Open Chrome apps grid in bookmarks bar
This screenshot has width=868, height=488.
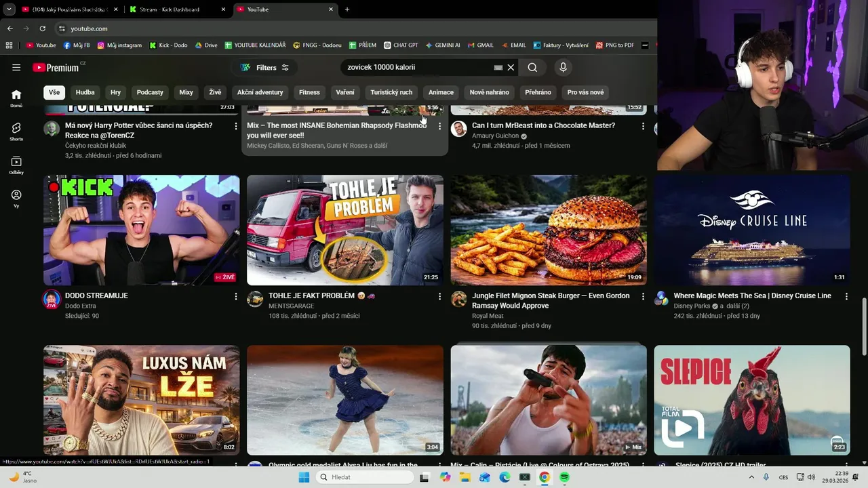9,45
